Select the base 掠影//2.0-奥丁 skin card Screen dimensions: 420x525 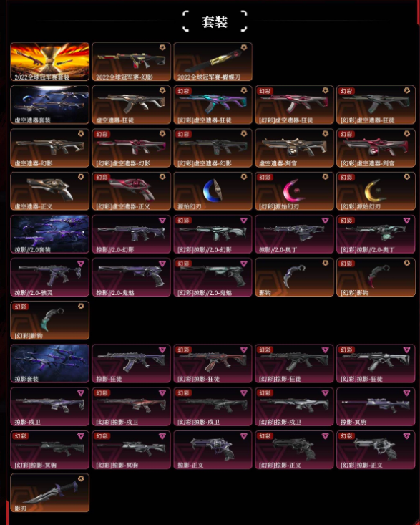click(294, 234)
